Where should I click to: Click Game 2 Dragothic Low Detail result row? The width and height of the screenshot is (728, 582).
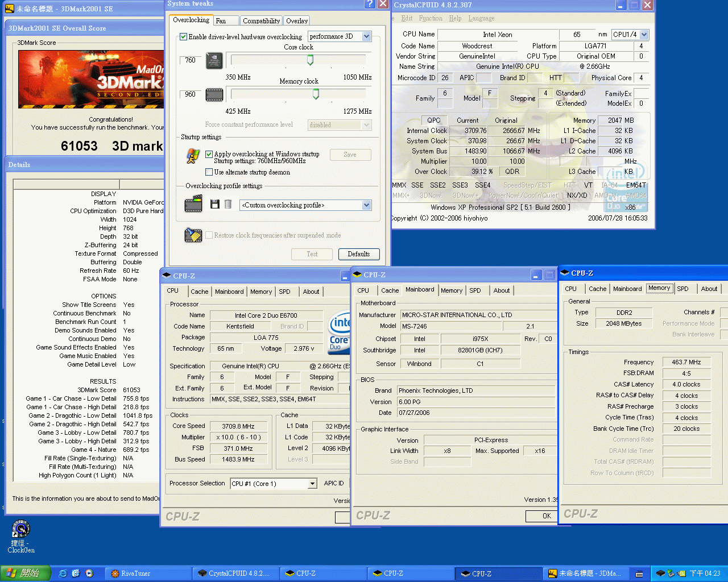tap(90, 415)
